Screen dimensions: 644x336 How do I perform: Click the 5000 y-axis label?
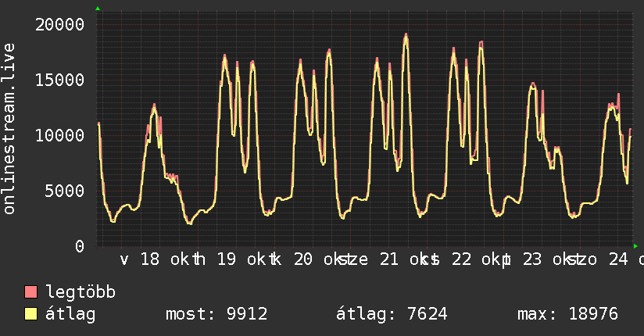point(65,191)
